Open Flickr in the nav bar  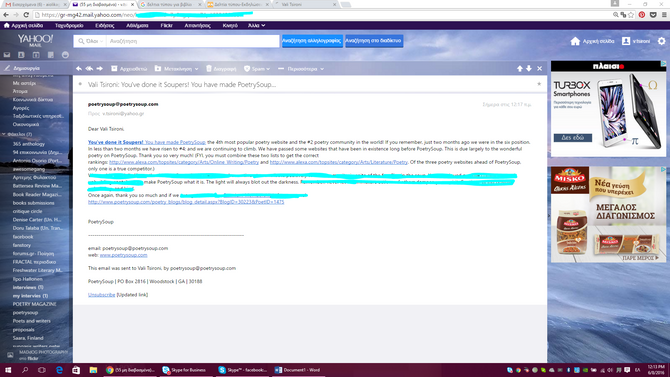(166, 26)
